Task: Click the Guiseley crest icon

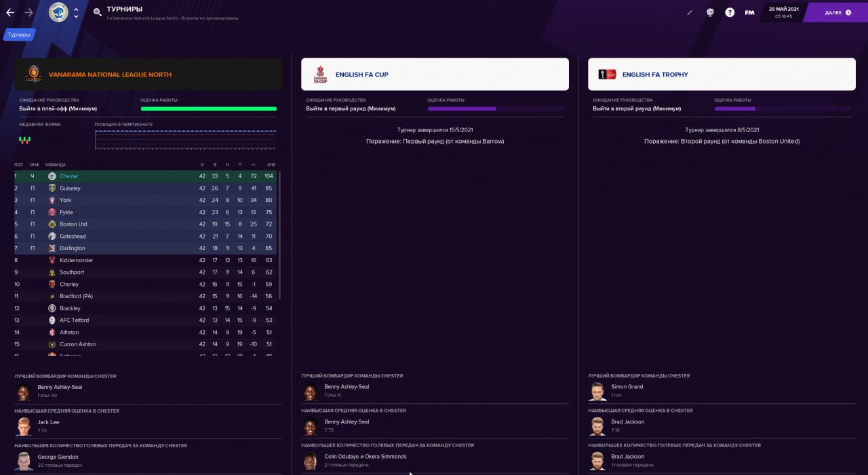Action: pos(52,188)
